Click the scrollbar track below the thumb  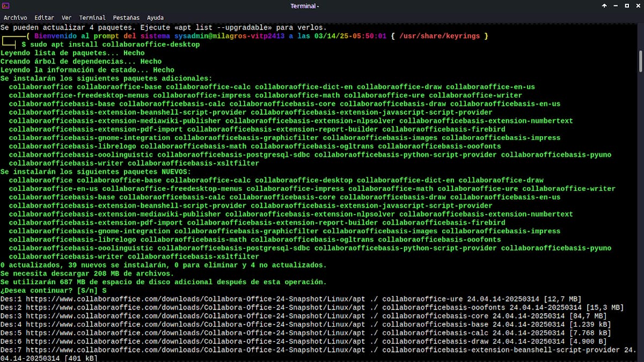click(x=640, y=215)
